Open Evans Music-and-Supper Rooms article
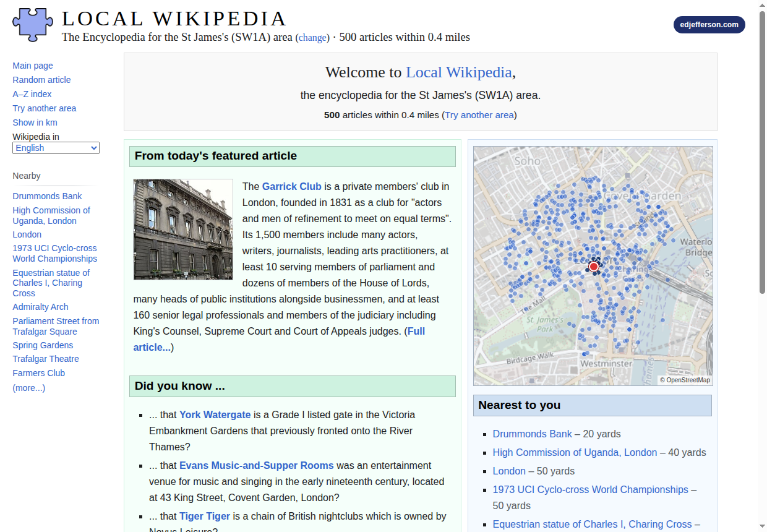This screenshot has width=767, height=532. point(257,465)
